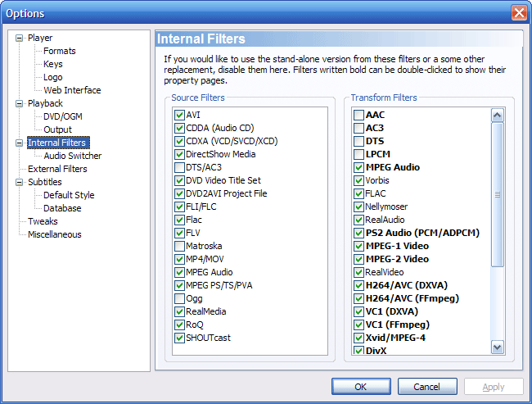Open the Formats settings page
This screenshot has width=532, height=404.
tap(60, 51)
